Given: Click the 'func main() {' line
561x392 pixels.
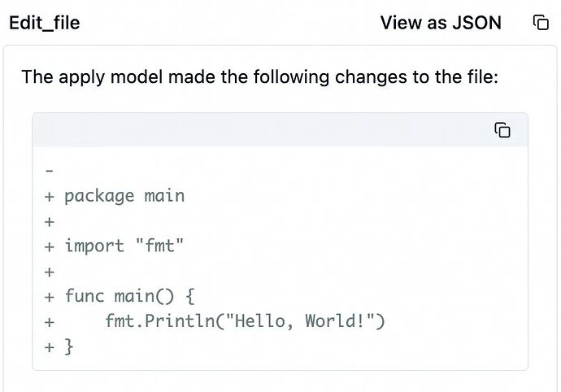Looking at the screenshot, I should 129,296.
